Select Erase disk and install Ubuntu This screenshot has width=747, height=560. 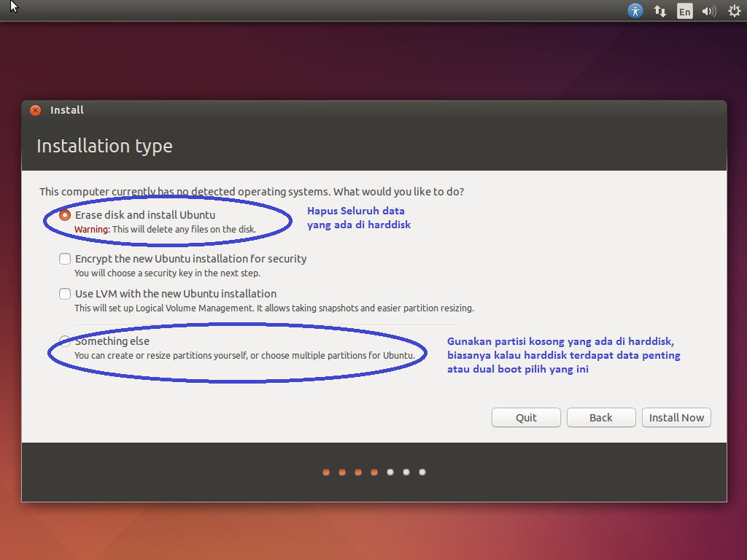[64, 214]
